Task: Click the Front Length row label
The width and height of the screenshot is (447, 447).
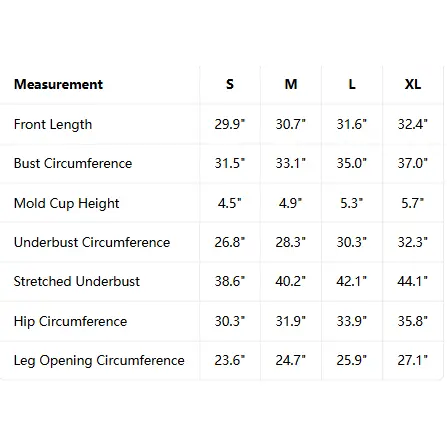Action: tap(53, 124)
